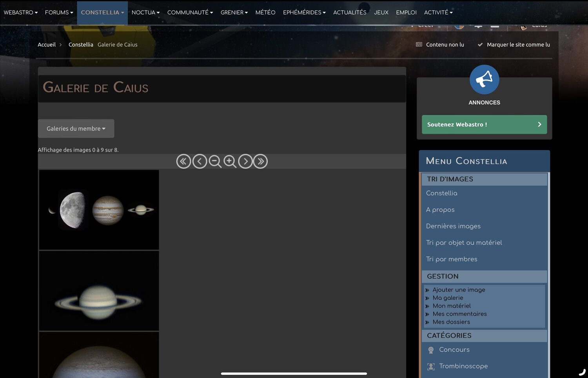Open the Jeux menu item
The width and height of the screenshot is (588, 378).
(381, 13)
